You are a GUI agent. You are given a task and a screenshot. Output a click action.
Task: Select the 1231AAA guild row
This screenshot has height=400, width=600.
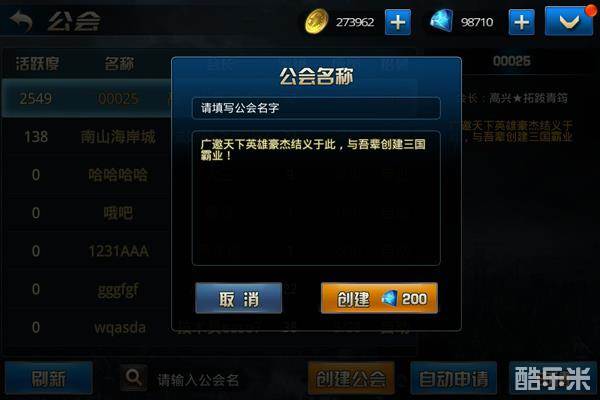(x=87, y=251)
